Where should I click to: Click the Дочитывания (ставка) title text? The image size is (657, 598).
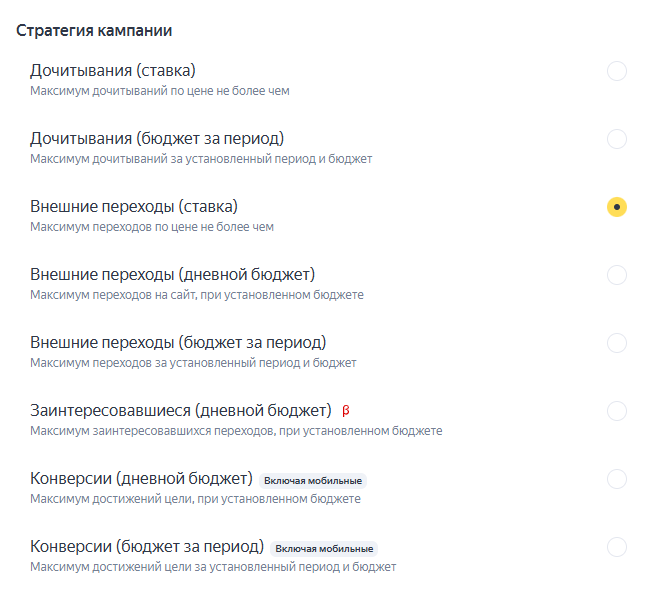[x=113, y=71]
